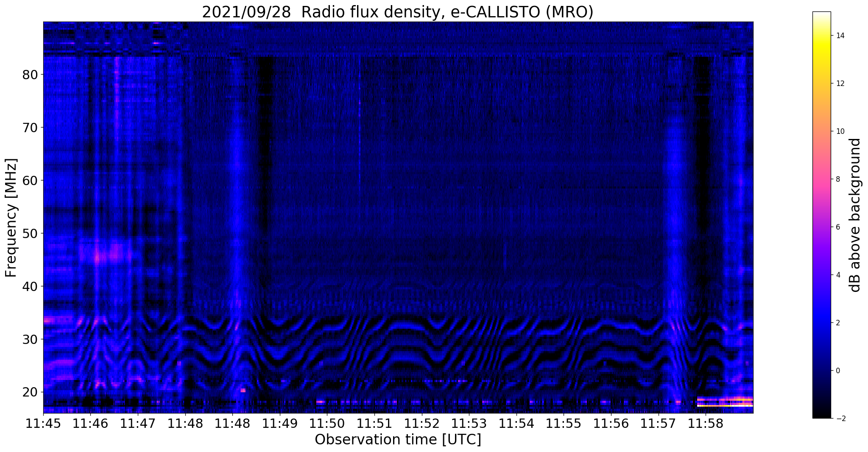Click the 11:50 time tick label

click(327, 423)
